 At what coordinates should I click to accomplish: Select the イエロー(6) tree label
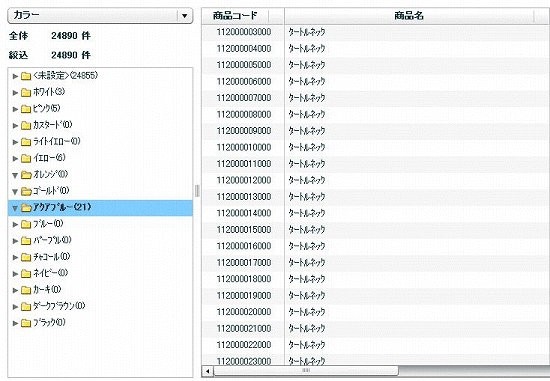(49, 158)
